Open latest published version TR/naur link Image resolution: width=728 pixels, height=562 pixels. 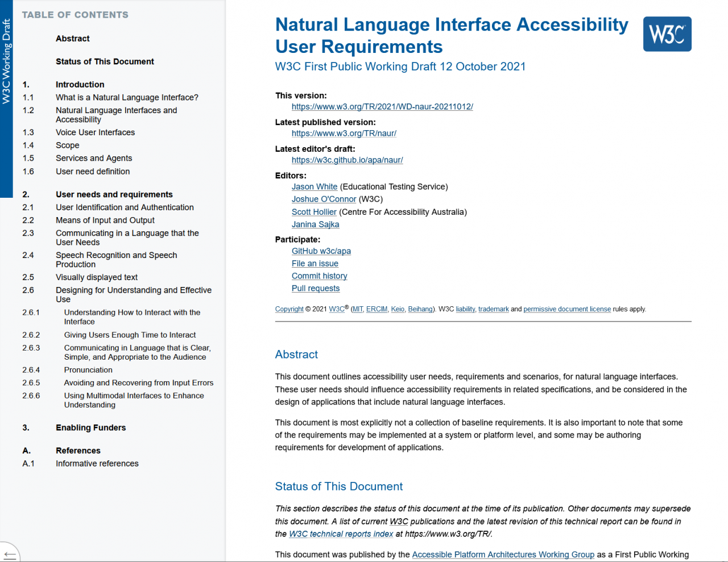pos(344,134)
